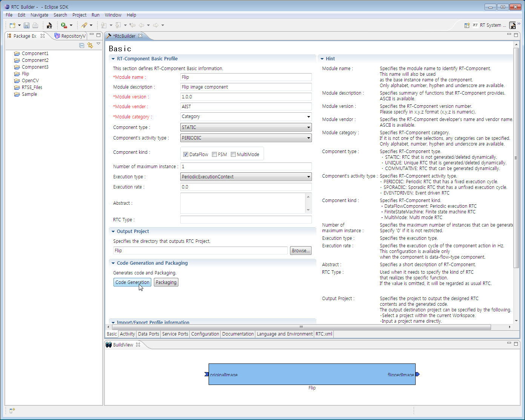Click the Back navigation arrow icon
The width and height of the screenshot is (525, 420).
pos(141,25)
